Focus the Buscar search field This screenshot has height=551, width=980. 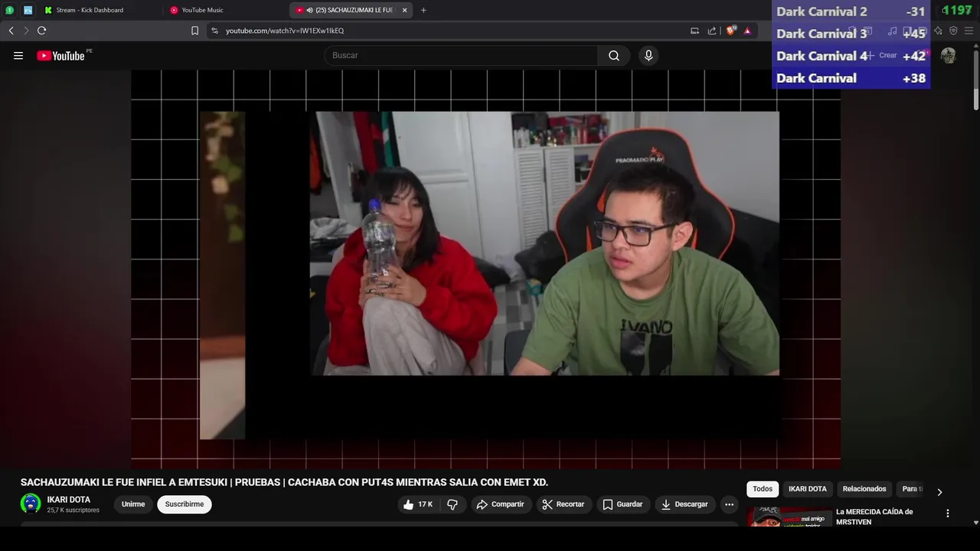click(x=461, y=55)
